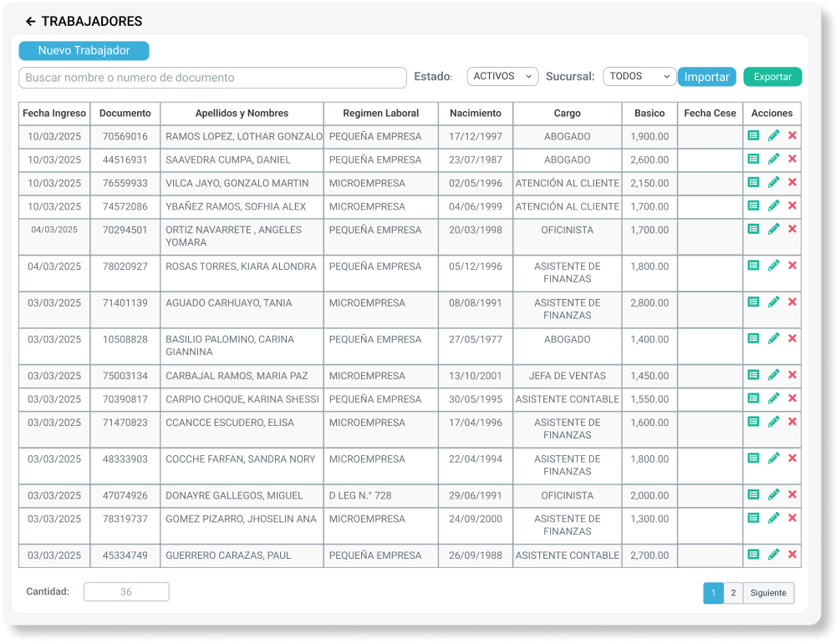Open the Estado dropdown showing ACTIVOS
Image resolution: width=840 pixels, height=644 pixels.
click(x=501, y=76)
